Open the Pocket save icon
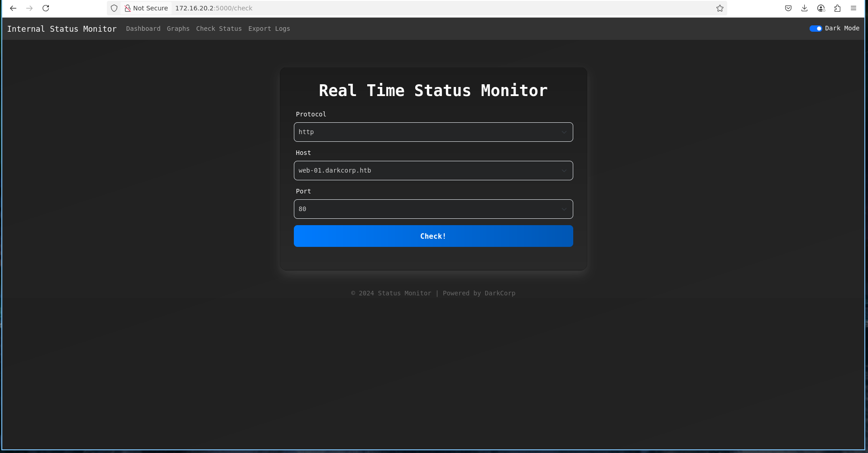Image resolution: width=868 pixels, height=453 pixels. [788, 8]
